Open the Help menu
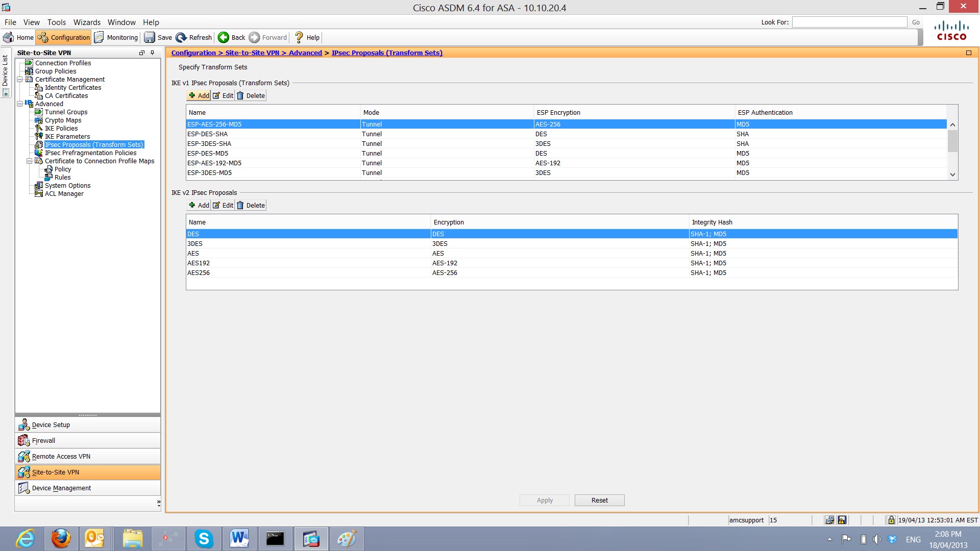The width and height of the screenshot is (980, 551). click(151, 22)
